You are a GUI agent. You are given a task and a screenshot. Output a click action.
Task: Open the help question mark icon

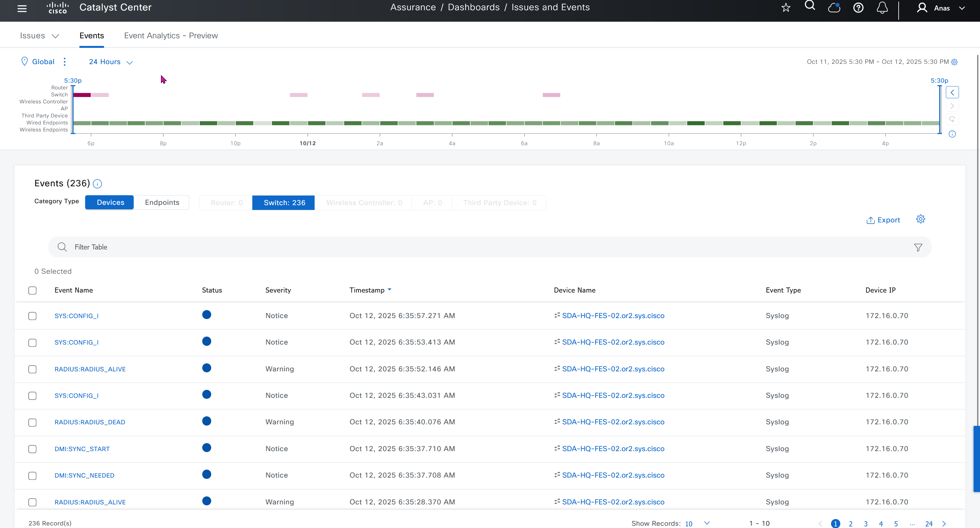coord(858,8)
